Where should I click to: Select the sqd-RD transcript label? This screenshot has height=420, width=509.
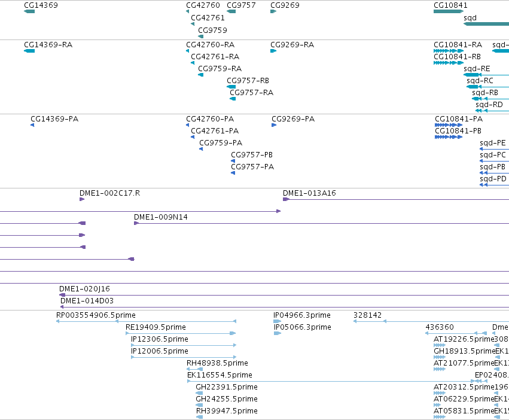[x=489, y=105]
